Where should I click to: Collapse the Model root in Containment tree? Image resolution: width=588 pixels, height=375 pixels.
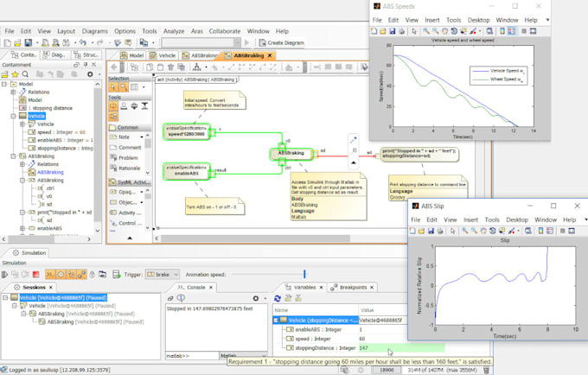(x=4, y=84)
